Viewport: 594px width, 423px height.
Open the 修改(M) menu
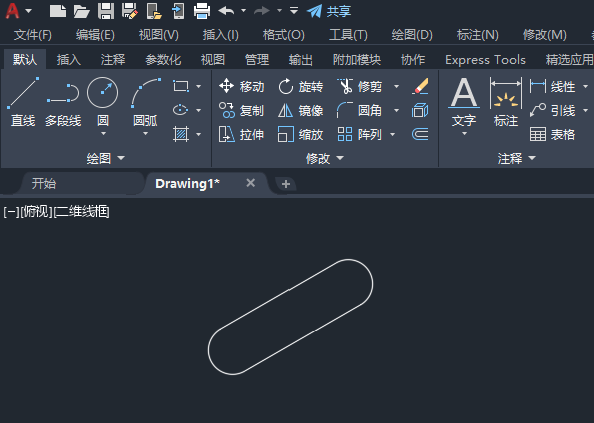click(545, 35)
